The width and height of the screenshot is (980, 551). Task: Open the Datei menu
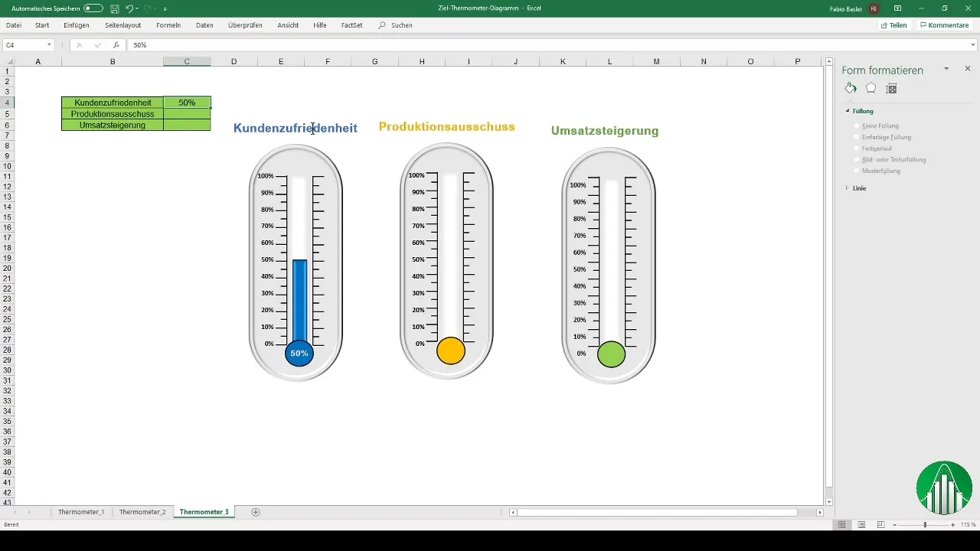click(14, 25)
